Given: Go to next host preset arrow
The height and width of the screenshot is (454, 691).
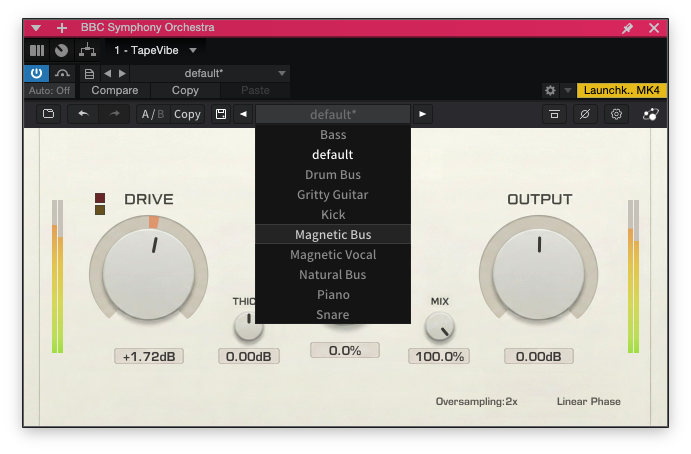Looking at the screenshot, I should (x=123, y=73).
